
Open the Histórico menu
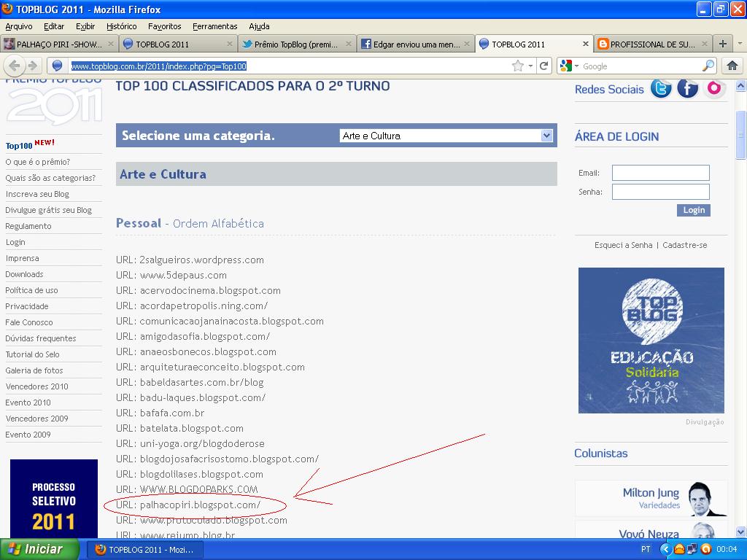(122, 26)
